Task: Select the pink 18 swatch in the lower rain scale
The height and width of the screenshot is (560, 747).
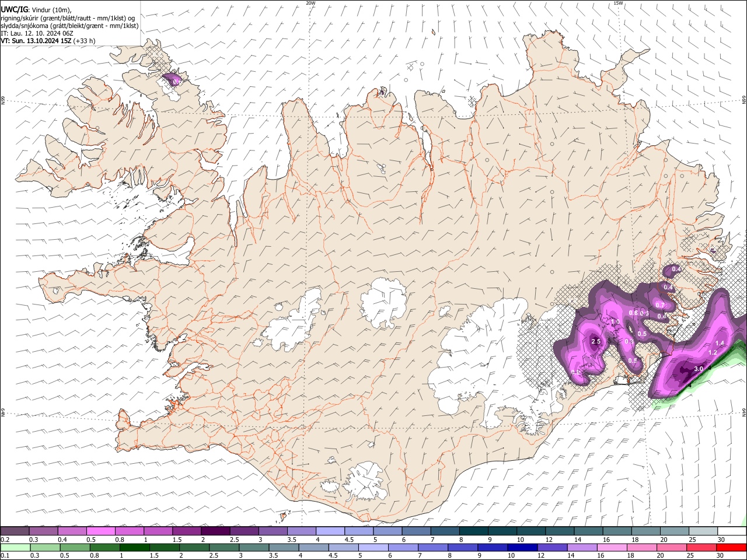Action: (642, 547)
